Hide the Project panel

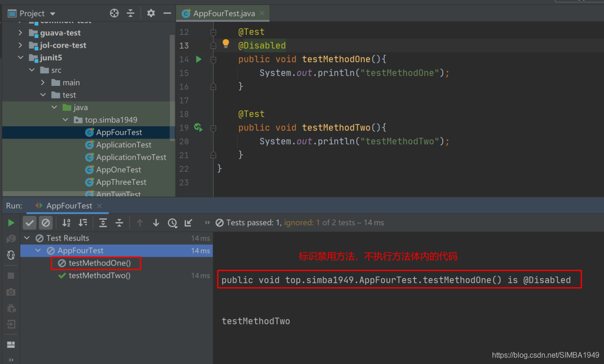167,13
